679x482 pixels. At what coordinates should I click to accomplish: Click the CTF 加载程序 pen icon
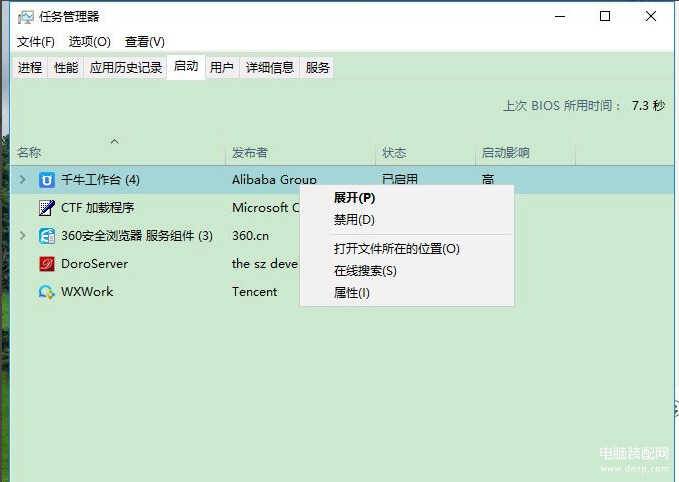tap(47, 208)
